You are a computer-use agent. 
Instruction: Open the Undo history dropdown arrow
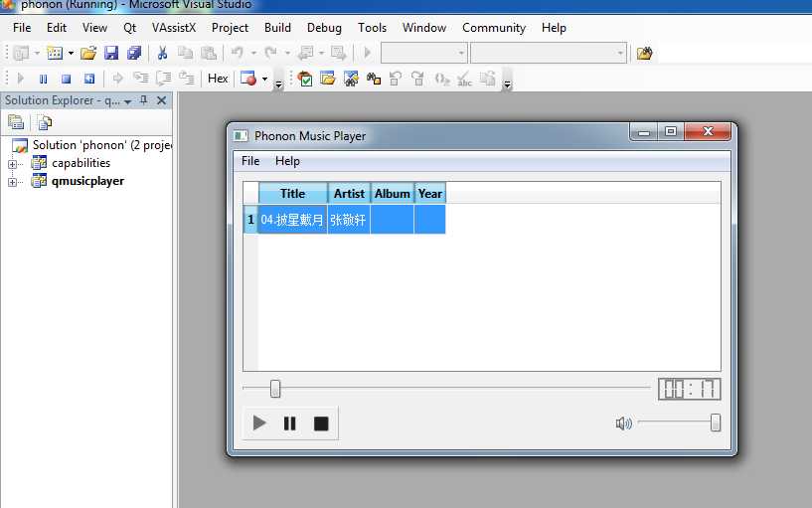[253, 53]
